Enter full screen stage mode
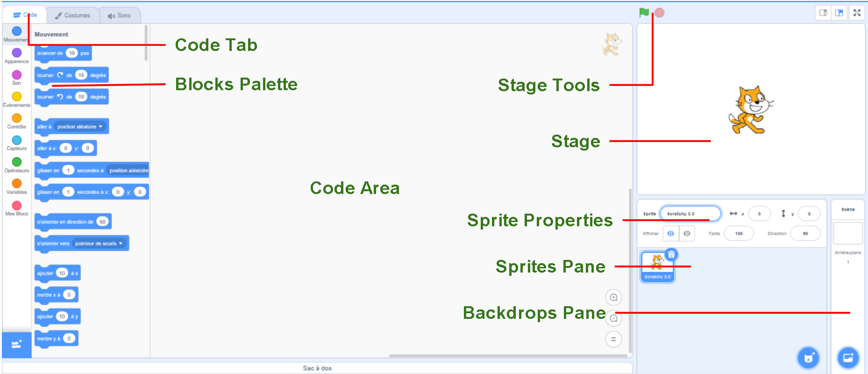Image resolution: width=868 pixels, height=374 pixels. click(857, 13)
